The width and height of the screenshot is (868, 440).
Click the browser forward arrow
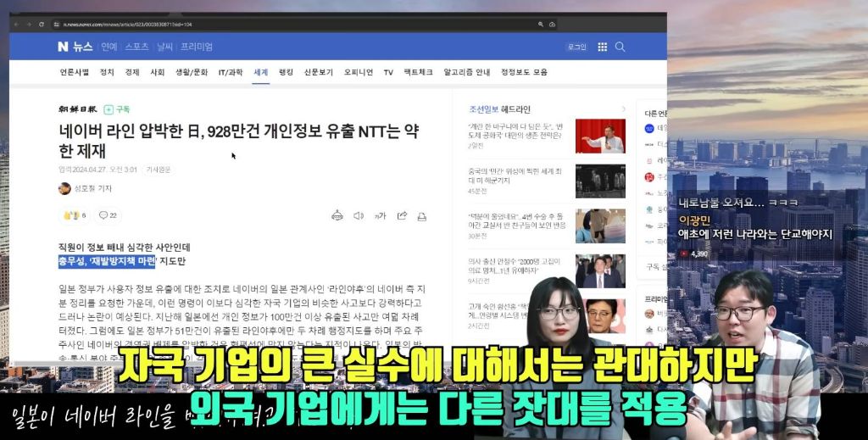coord(29,25)
